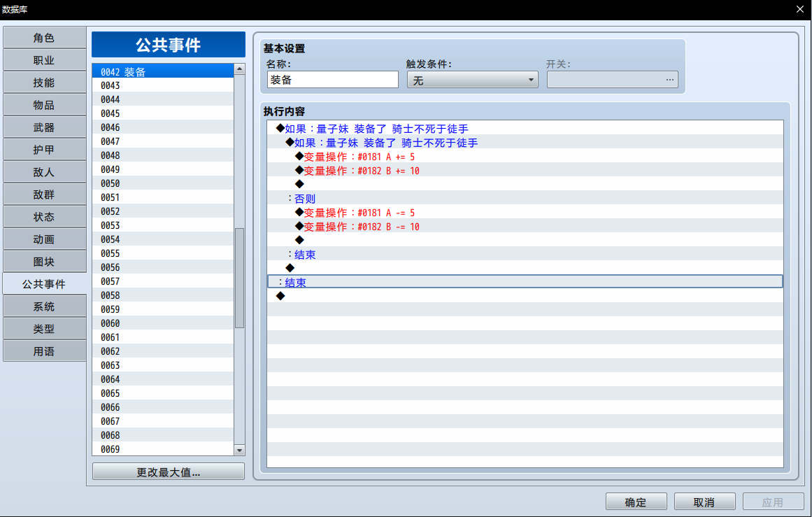
Task: Open the 技能 tab
Action: click(44, 83)
